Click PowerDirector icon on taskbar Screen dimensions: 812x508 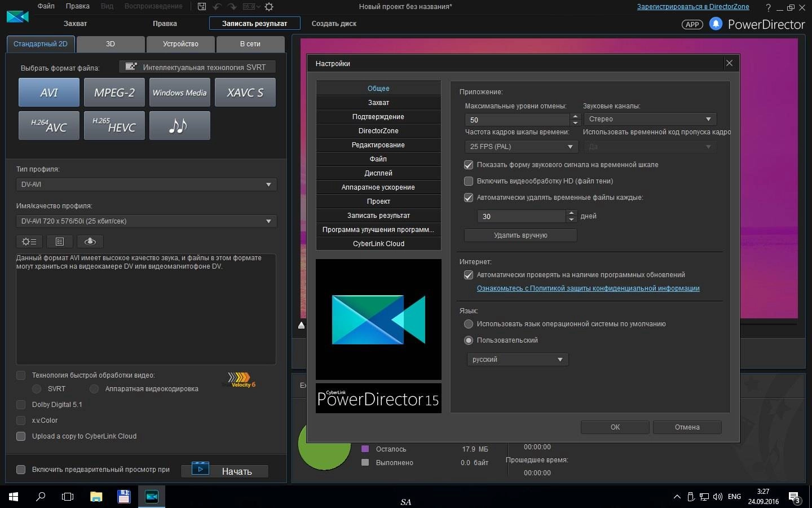152,497
